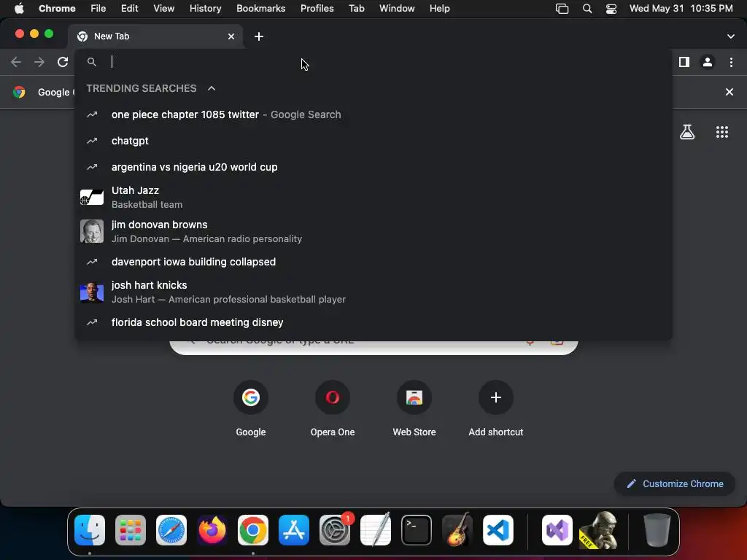Click the Josh Hart photo thumbnail
Screen dimensions: 747x560
(x=92, y=292)
